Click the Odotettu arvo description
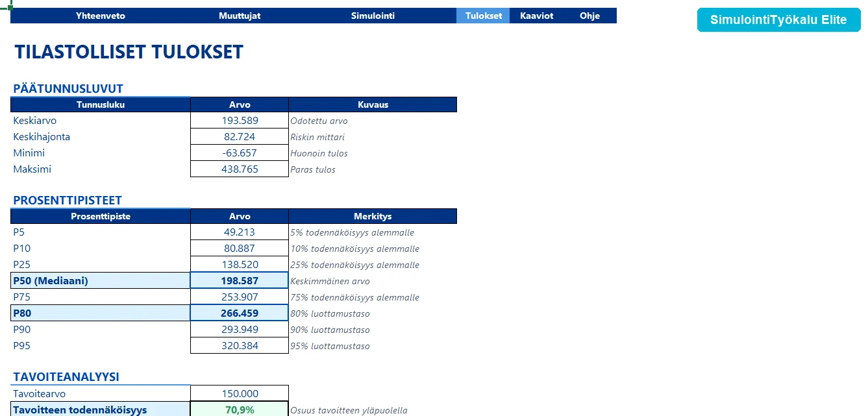 [319, 121]
